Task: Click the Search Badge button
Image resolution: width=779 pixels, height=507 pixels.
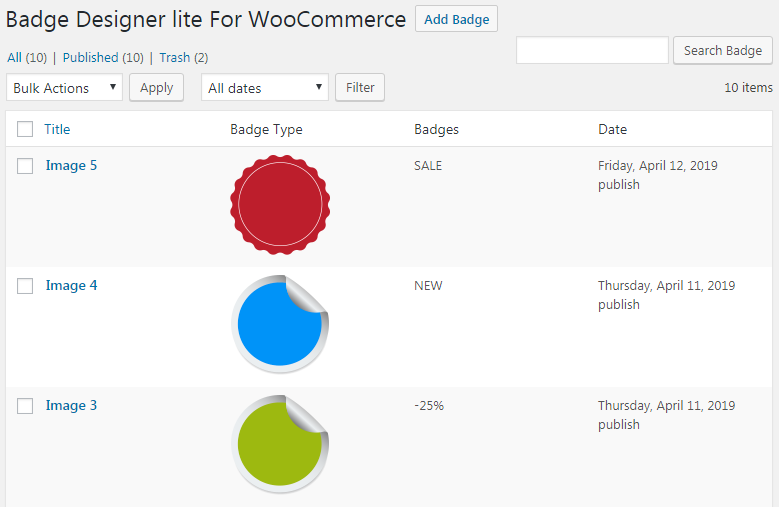Action: tap(723, 50)
